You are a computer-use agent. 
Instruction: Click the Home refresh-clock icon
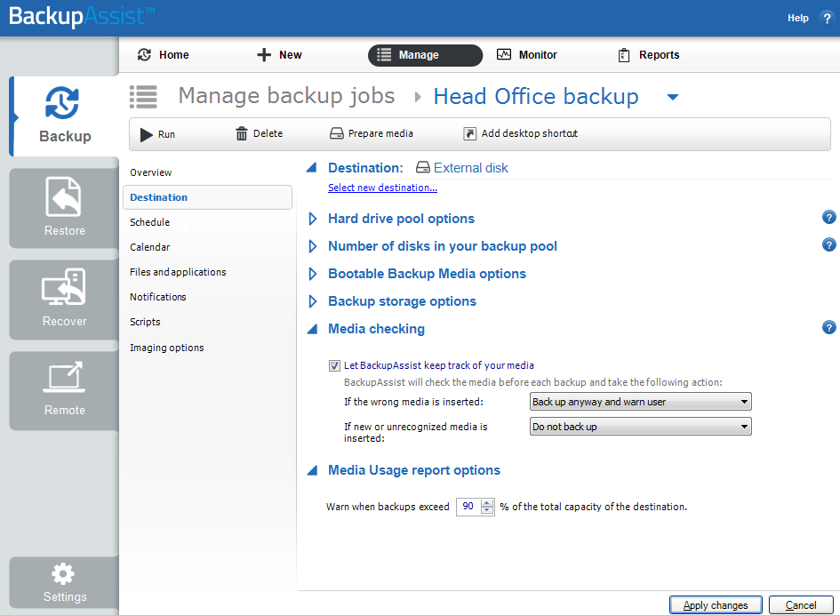pos(144,54)
